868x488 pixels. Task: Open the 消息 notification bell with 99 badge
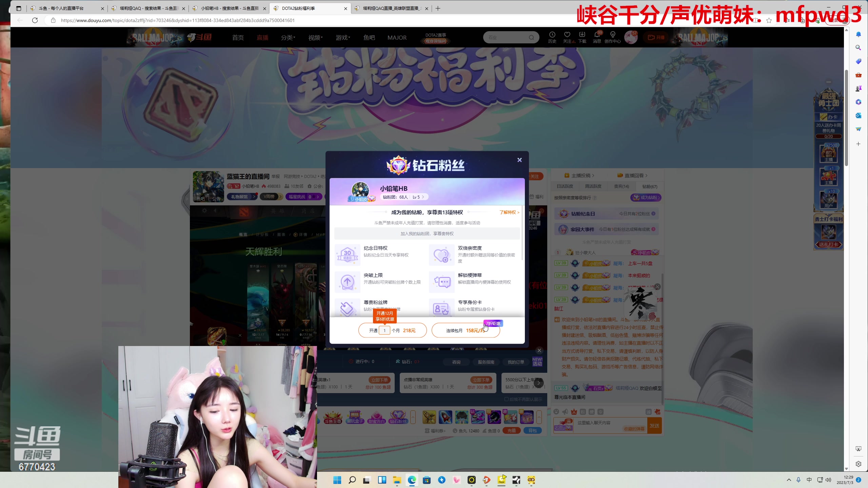[597, 37]
